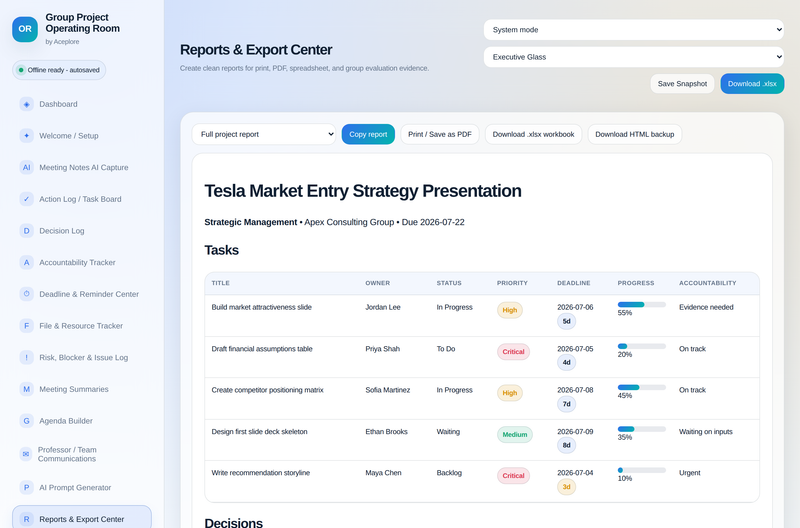
Task: Click the Professor Communications envelope icon
Action: click(x=26, y=454)
